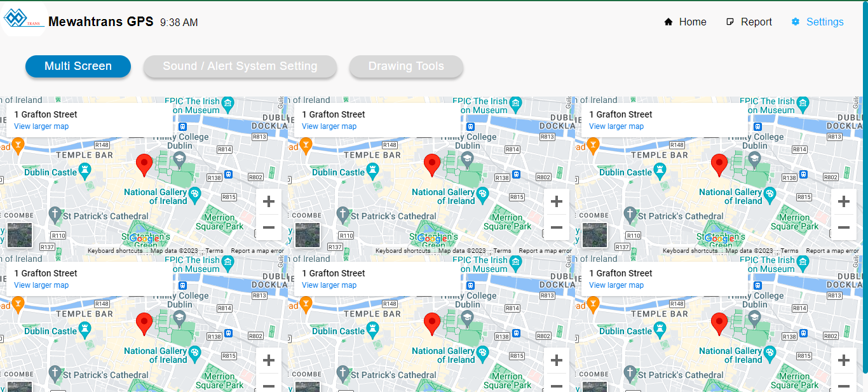Switch top-left map to satellite view thumbnail
The height and width of the screenshot is (392, 868).
point(19,235)
